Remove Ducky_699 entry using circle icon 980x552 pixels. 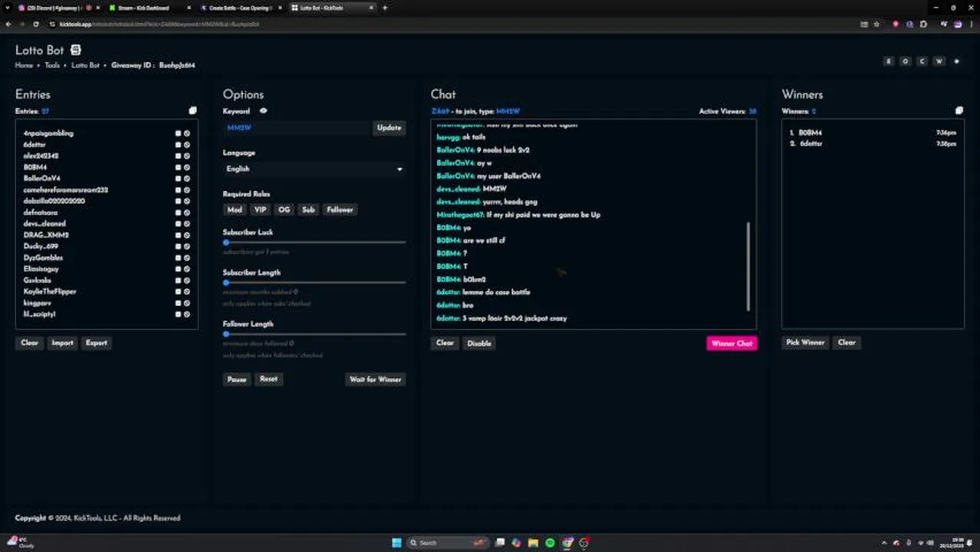pyautogui.click(x=186, y=246)
